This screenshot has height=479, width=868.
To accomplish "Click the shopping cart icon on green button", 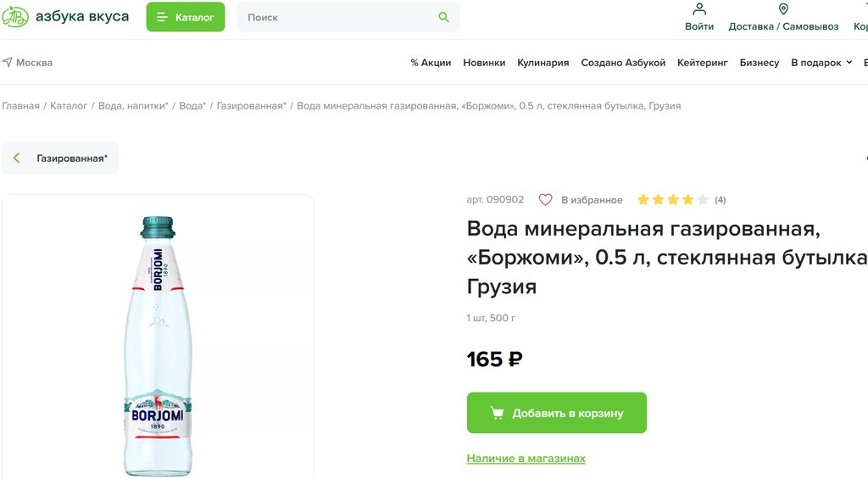I will tap(498, 413).
